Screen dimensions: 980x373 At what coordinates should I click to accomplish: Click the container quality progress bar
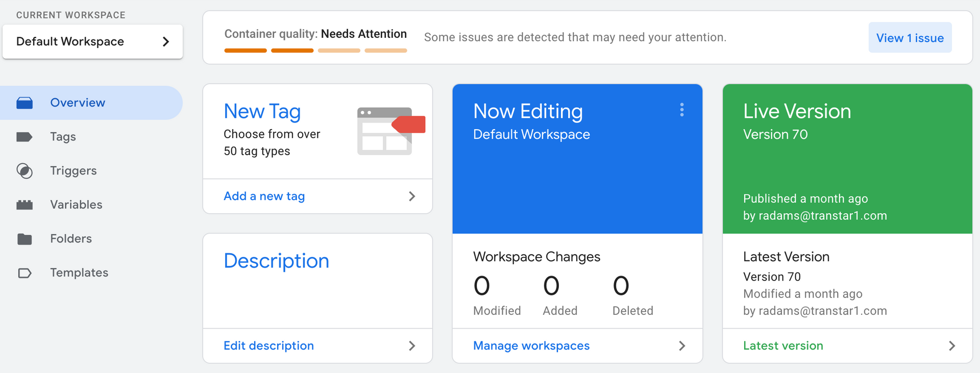click(315, 51)
